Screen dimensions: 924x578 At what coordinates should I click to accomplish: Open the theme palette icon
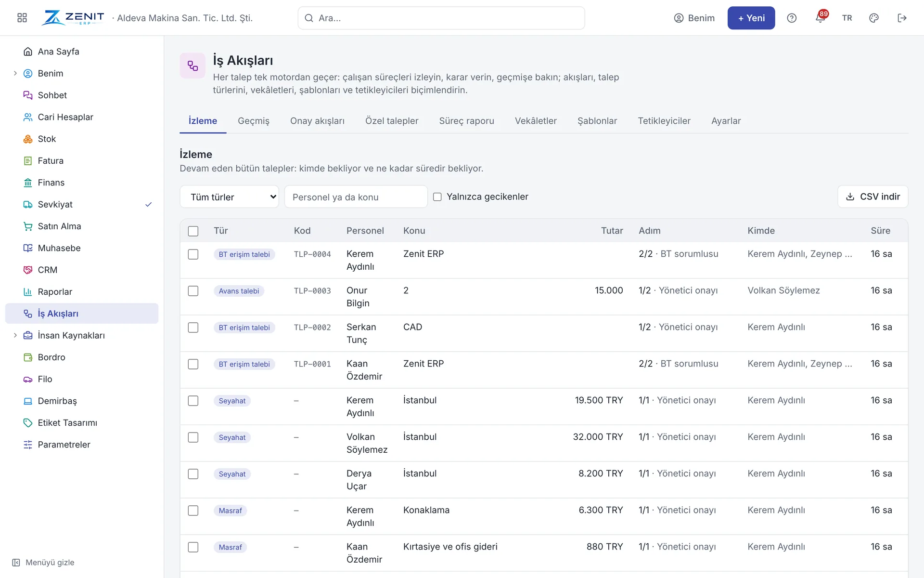(x=874, y=18)
